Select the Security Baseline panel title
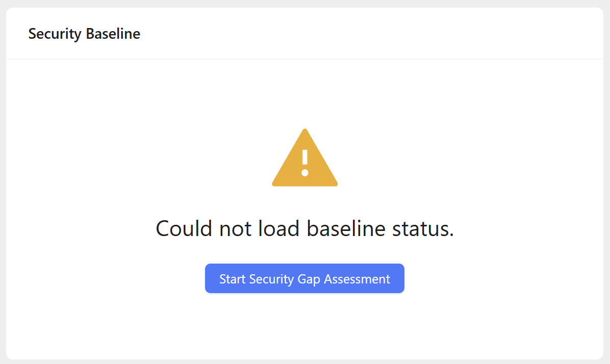The width and height of the screenshot is (610, 364). click(x=84, y=34)
